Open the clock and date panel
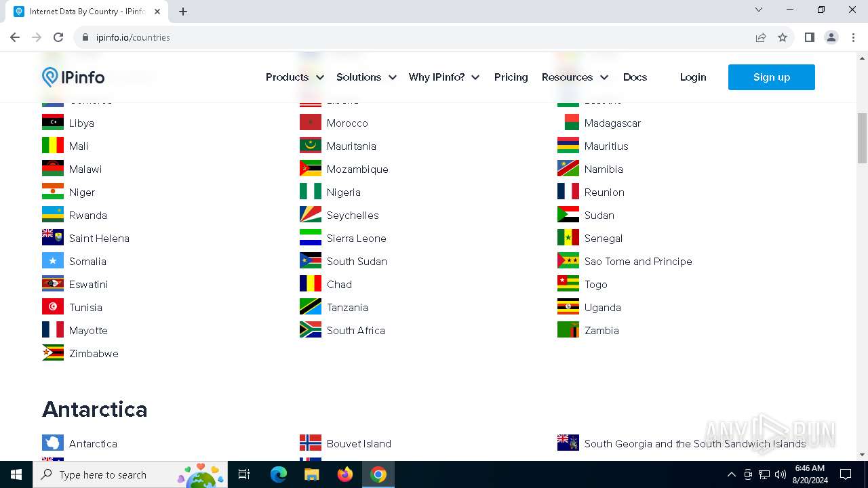The height and width of the screenshot is (488, 868). point(810,474)
